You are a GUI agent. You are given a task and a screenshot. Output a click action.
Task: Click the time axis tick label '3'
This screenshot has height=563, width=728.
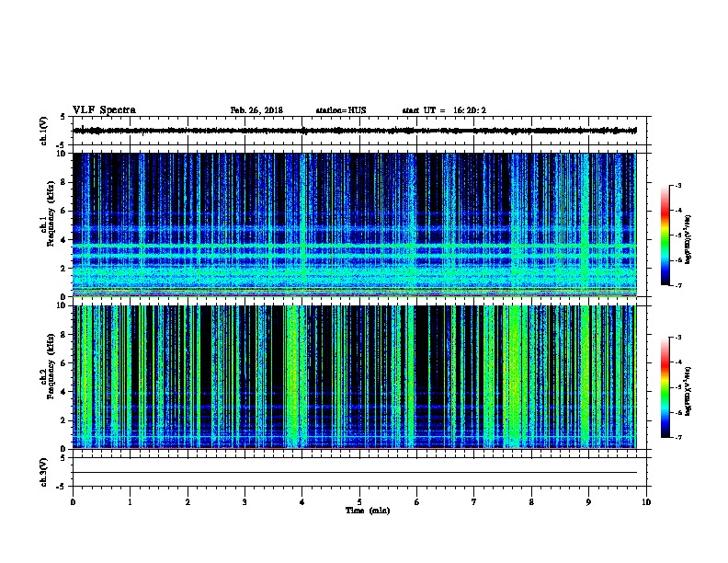(245, 502)
